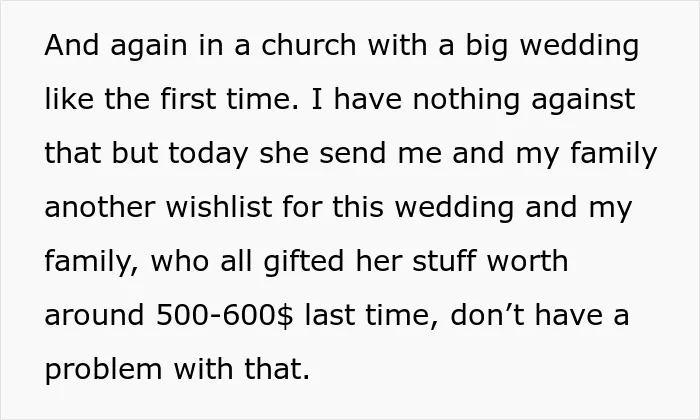Click the word "wishlist"
The image size is (700, 420).
tap(219, 207)
